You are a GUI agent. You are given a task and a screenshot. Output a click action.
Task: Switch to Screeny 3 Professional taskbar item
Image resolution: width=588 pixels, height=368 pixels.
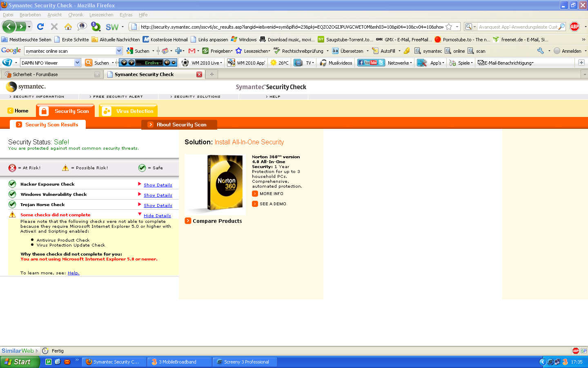tap(245, 362)
